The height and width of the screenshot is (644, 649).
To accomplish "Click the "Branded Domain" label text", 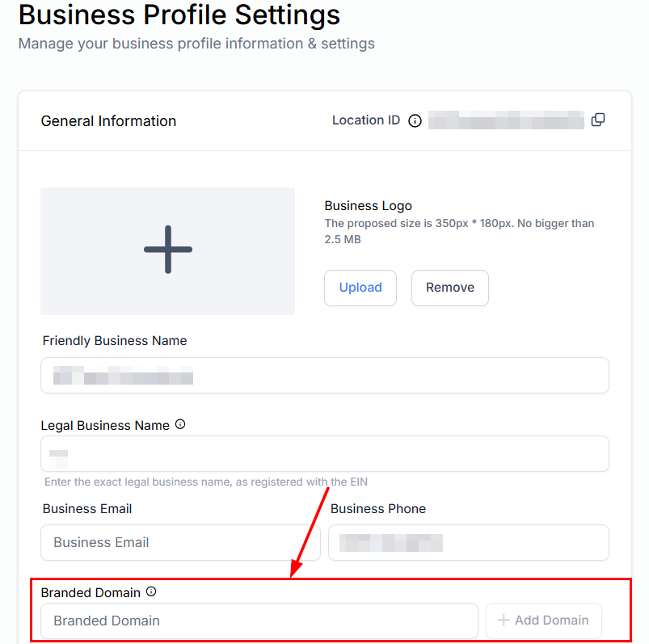I will click(x=91, y=592).
